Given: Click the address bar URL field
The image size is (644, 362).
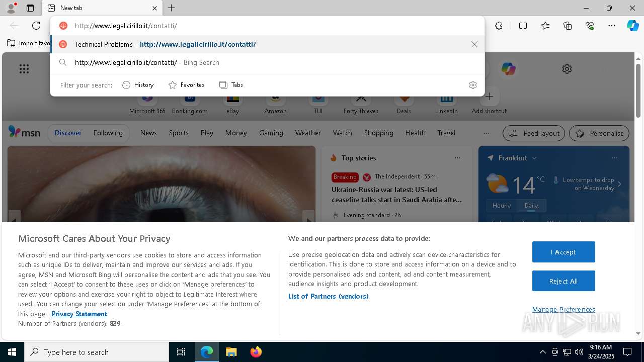Looking at the screenshot, I should (x=267, y=26).
